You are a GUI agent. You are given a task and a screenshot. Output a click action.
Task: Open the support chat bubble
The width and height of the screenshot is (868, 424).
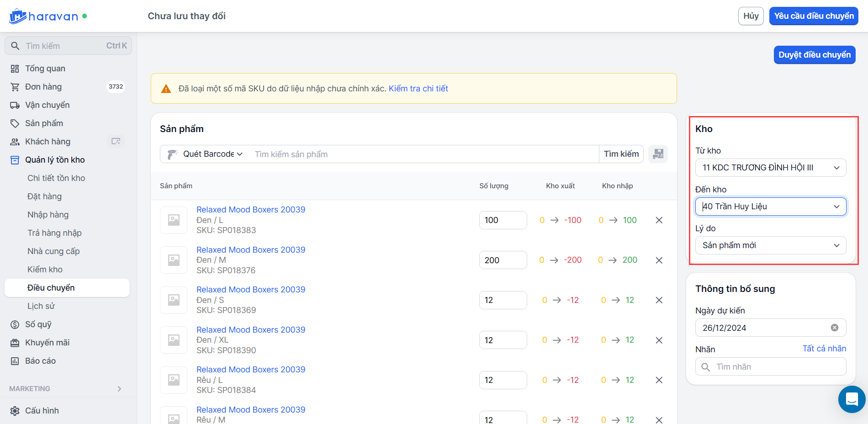pos(852,399)
